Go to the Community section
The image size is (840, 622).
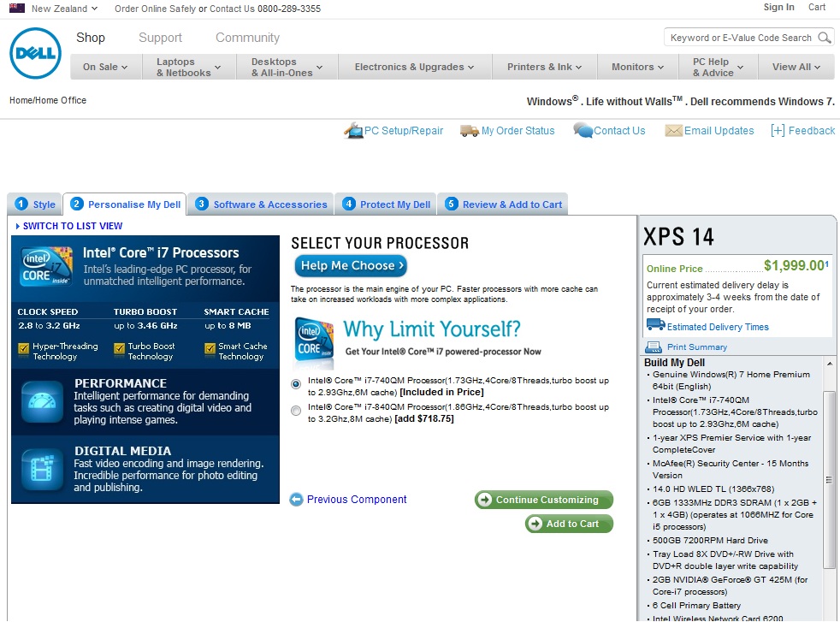pyautogui.click(x=247, y=38)
